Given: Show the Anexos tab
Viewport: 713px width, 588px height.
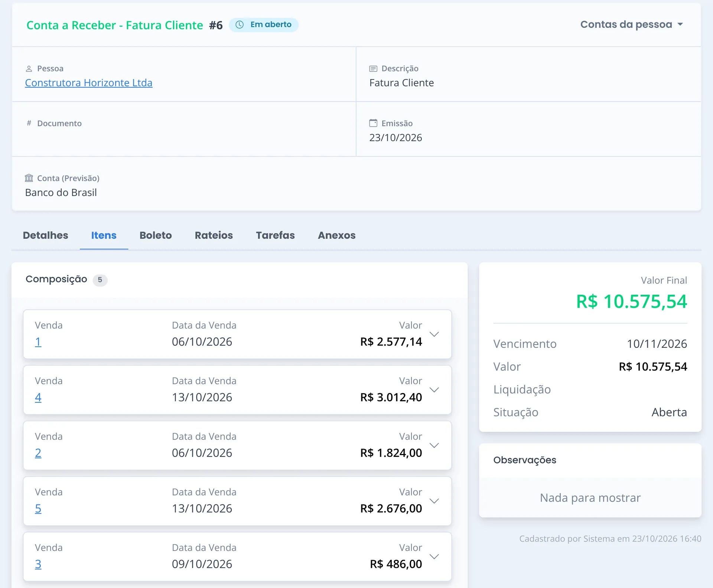Looking at the screenshot, I should point(336,235).
